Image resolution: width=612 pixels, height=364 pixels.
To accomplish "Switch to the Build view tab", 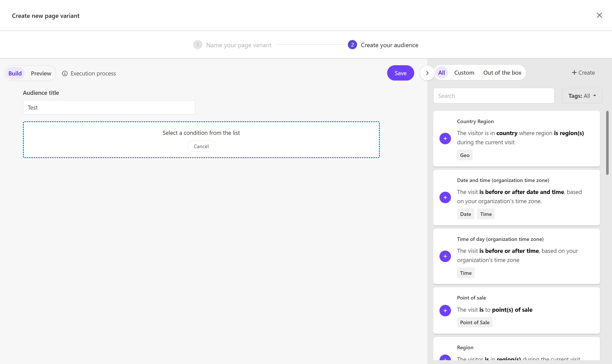I will pyautogui.click(x=15, y=73).
